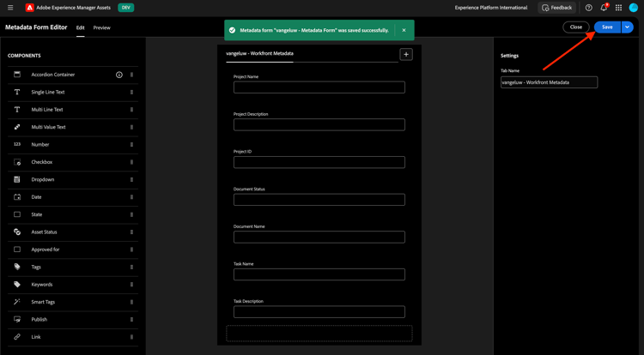
Task: Click the DEV environment badge
Action: click(125, 8)
